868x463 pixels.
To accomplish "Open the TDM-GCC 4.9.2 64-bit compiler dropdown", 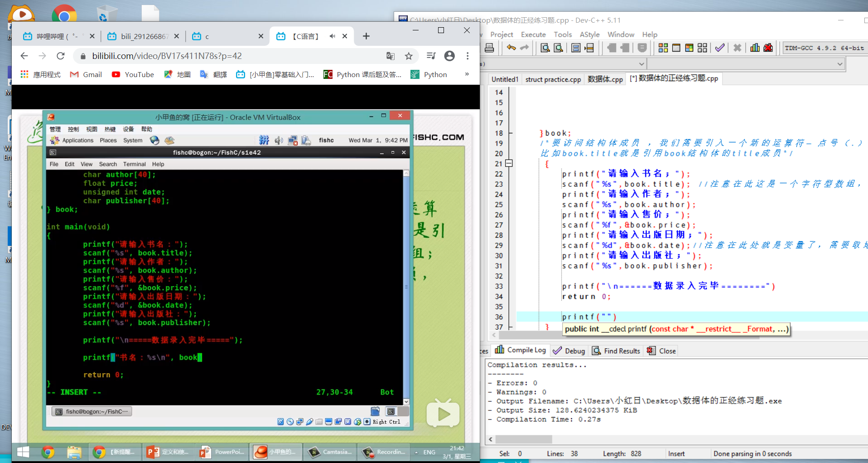I will [x=825, y=48].
